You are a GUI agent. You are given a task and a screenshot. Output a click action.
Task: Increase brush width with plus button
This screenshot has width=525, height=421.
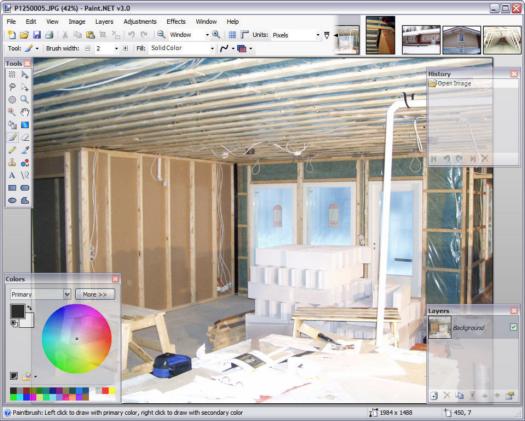coord(125,49)
